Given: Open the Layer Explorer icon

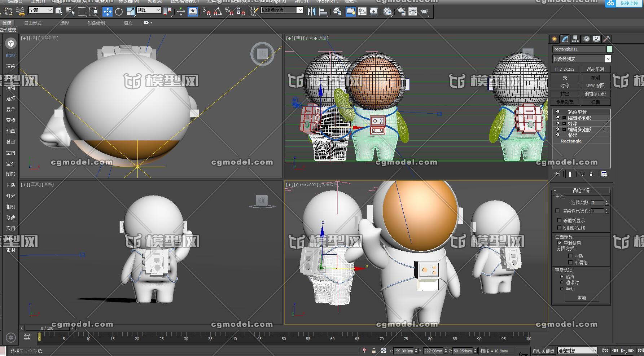Looking at the screenshot, I should pyautogui.click(x=337, y=12).
